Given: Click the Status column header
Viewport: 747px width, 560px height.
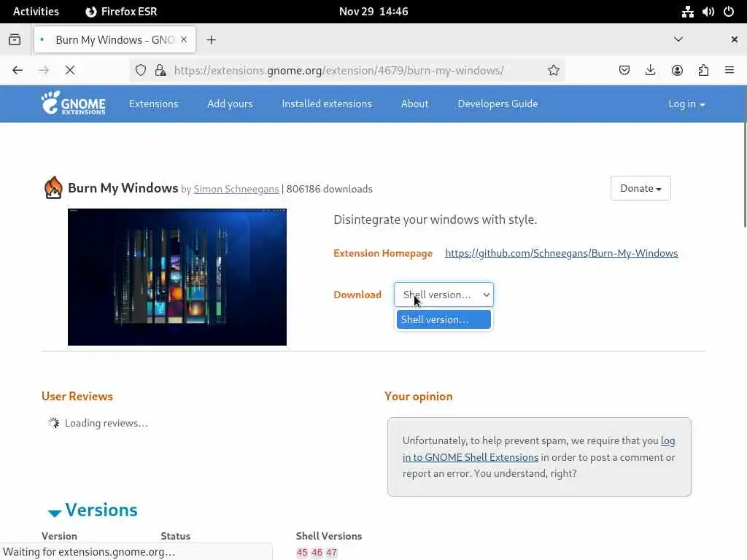Looking at the screenshot, I should tap(175, 536).
